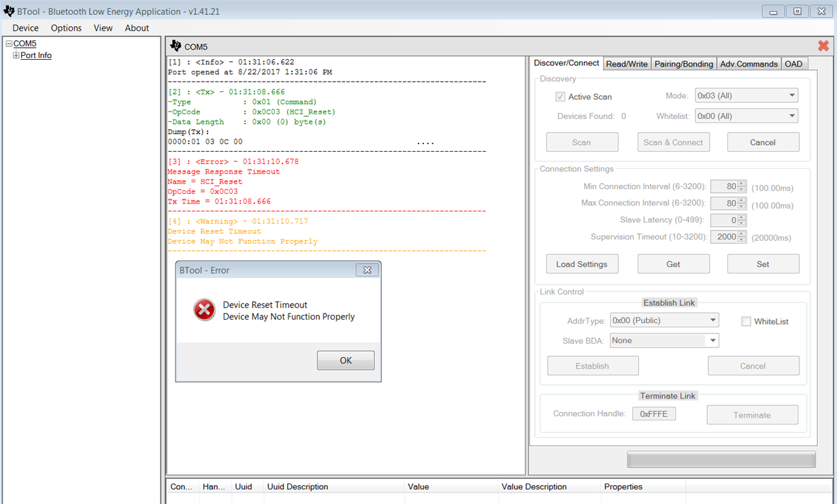Switch to the Read/Write tab

627,64
